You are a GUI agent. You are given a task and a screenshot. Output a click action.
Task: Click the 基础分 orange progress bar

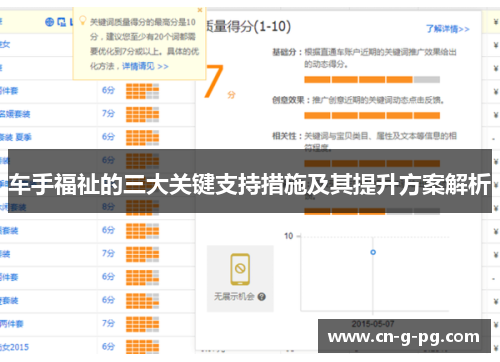pos(372,80)
